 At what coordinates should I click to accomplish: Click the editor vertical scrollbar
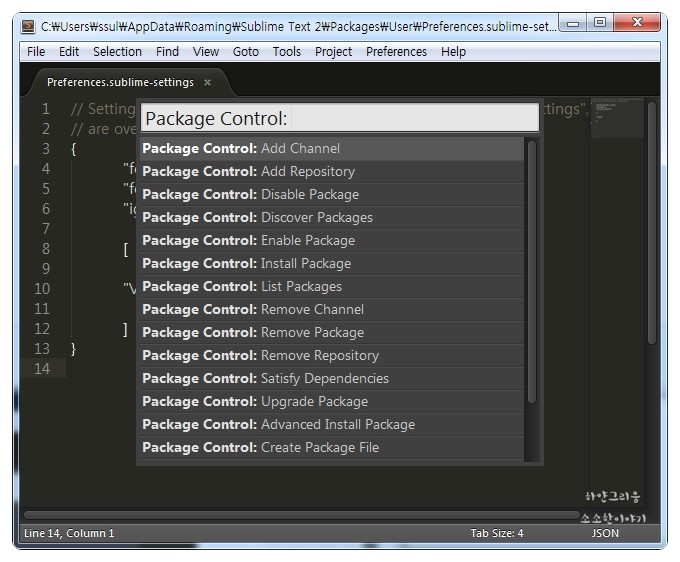click(x=652, y=223)
